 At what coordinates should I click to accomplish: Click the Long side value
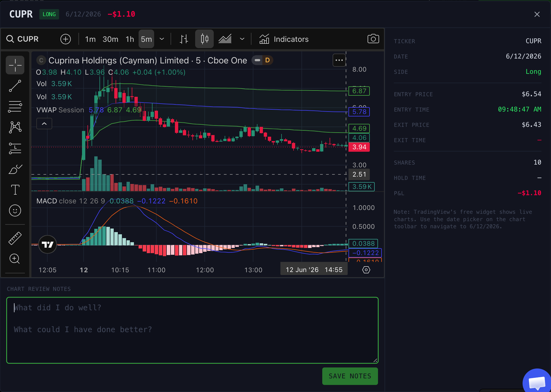point(534,72)
